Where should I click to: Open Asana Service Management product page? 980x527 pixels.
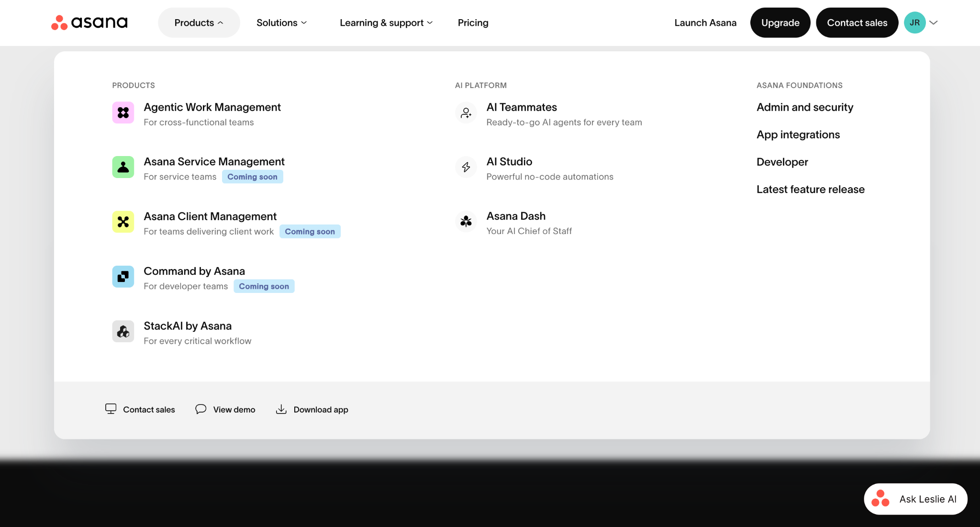pyautogui.click(x=214, y=162)
